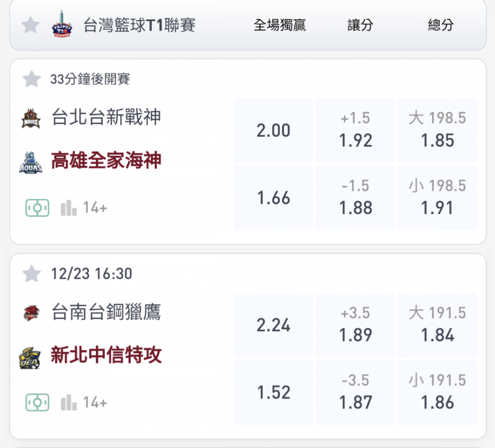This screenshot has height=448, width=495.
Task: Bet on 台北台新戰神 moneyline odds 2.00
Action: (273, 131)
